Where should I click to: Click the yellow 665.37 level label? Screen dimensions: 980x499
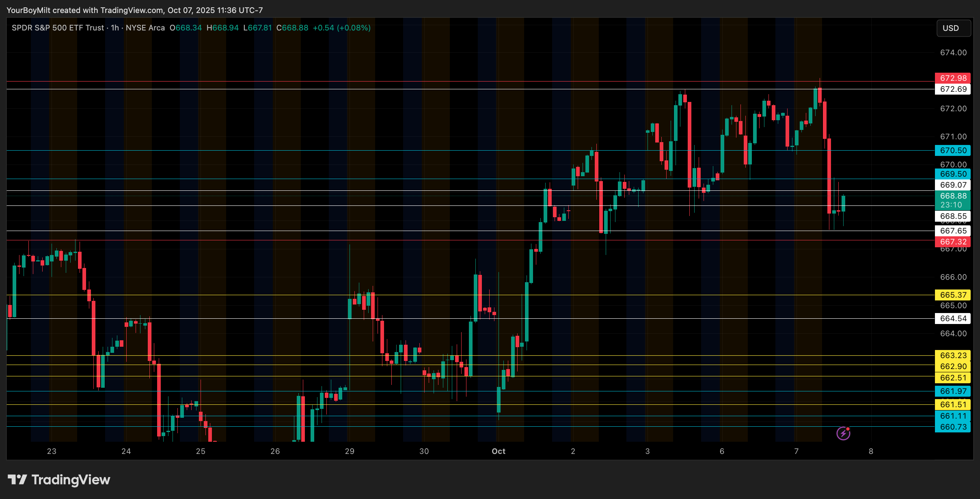[x=952, y=295]
